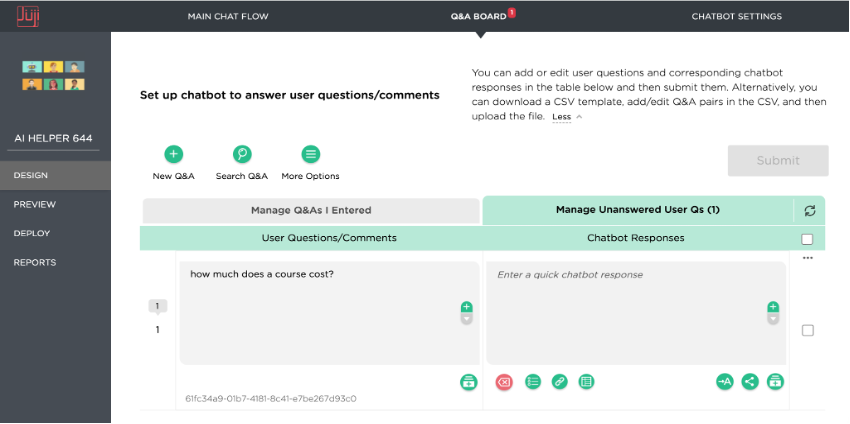This screenshot has height=424, width=850.
Task: Click the link icon below chatbot response
Action: point(559,382)
